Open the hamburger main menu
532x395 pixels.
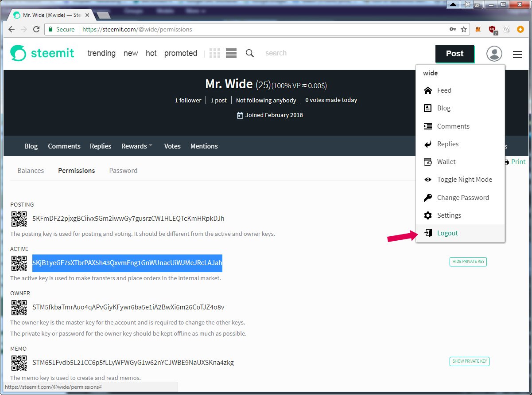point(517,55)
